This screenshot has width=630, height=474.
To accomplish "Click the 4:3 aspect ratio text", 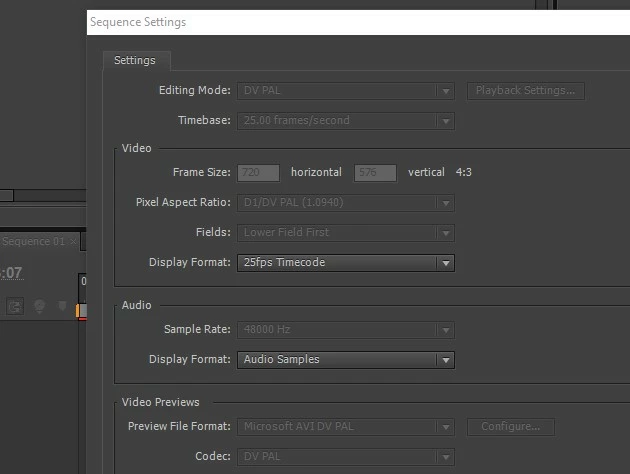I will (x=463, y=172).
